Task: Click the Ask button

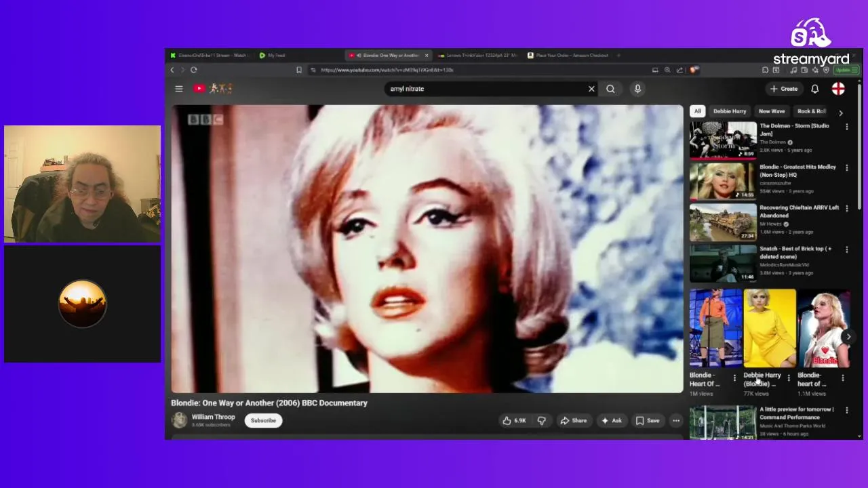Action: 611,420
